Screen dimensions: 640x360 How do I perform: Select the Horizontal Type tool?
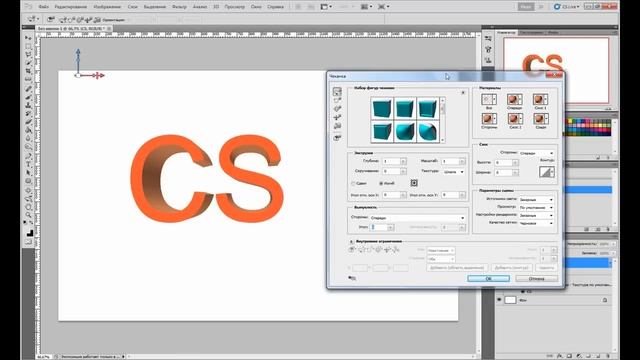(x=29, y=164)
